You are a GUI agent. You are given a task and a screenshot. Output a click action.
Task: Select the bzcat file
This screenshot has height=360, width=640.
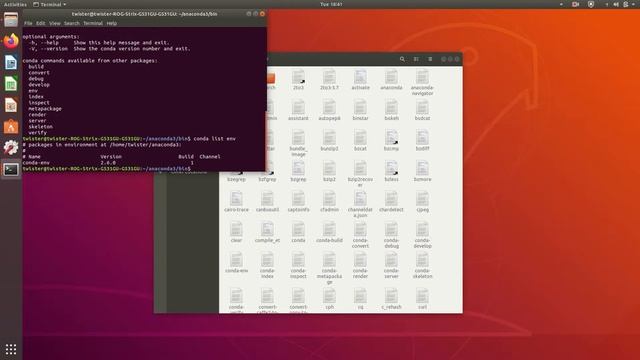[360, 141]
